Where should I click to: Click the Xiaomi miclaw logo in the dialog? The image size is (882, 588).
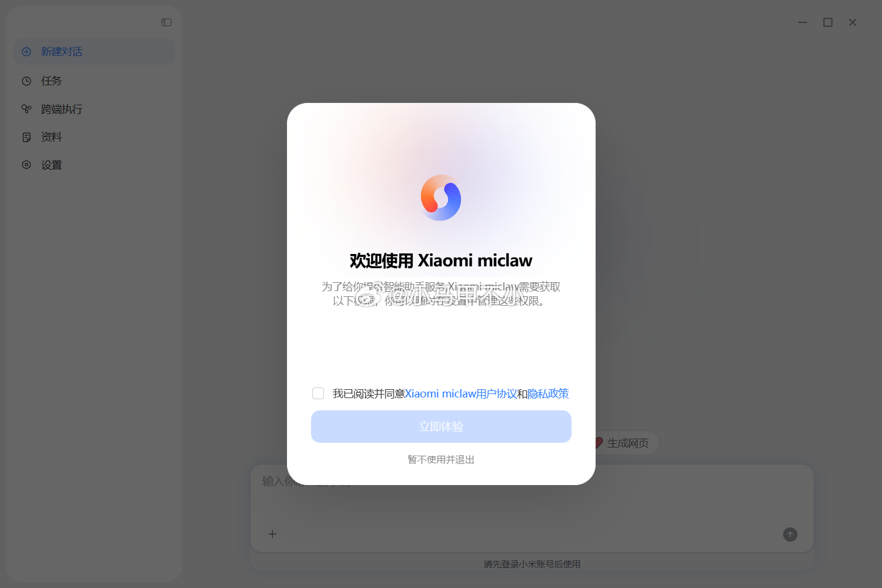(x=441, y=198)
